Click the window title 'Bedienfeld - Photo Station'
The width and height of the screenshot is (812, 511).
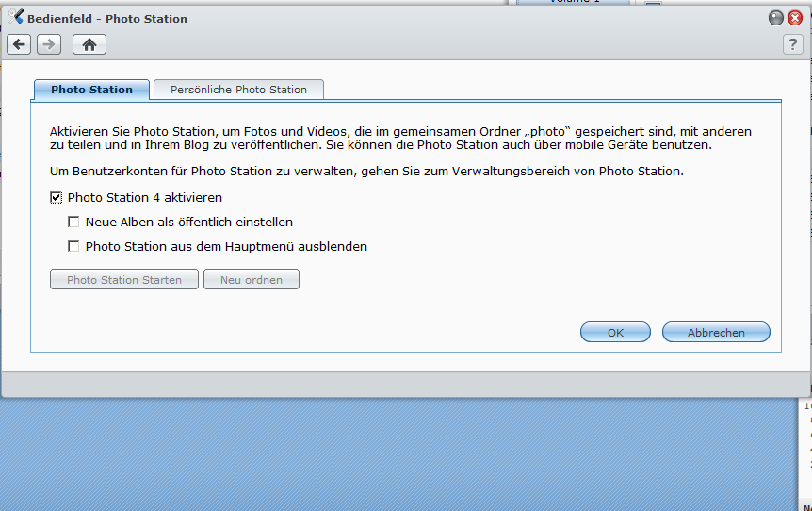(107, 19)
